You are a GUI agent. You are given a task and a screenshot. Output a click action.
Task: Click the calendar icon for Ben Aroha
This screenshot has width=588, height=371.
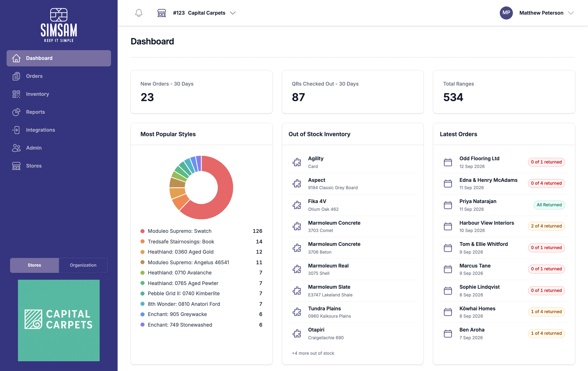[x=448, y=333]
